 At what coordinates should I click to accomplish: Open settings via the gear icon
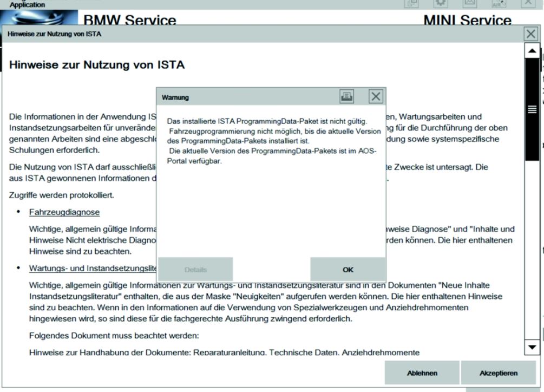[x=441, y=4]
